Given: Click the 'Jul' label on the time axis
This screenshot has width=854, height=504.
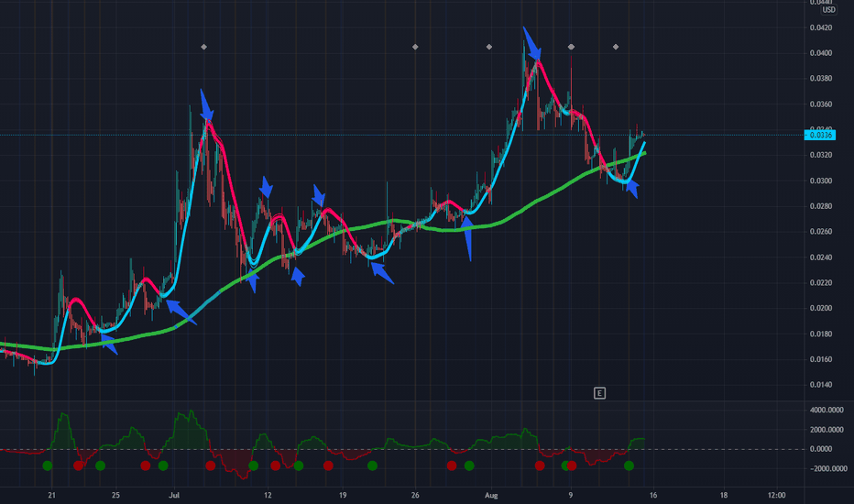Looking at the screenshot, I should pos(174,495).
